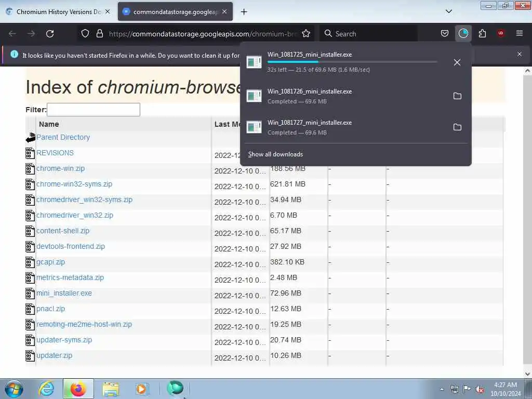Click the address bar URL

[x=202, y=34]
